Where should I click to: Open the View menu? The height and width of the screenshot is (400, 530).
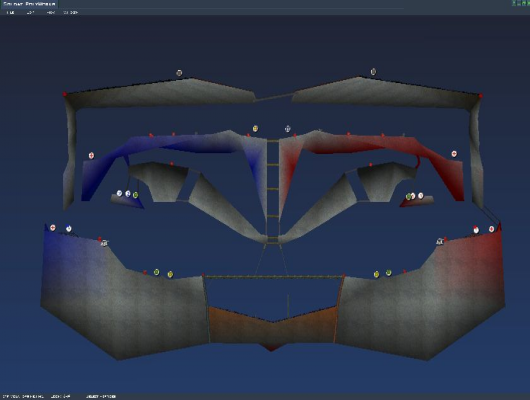pyautogui.click(x=51, y=13)
